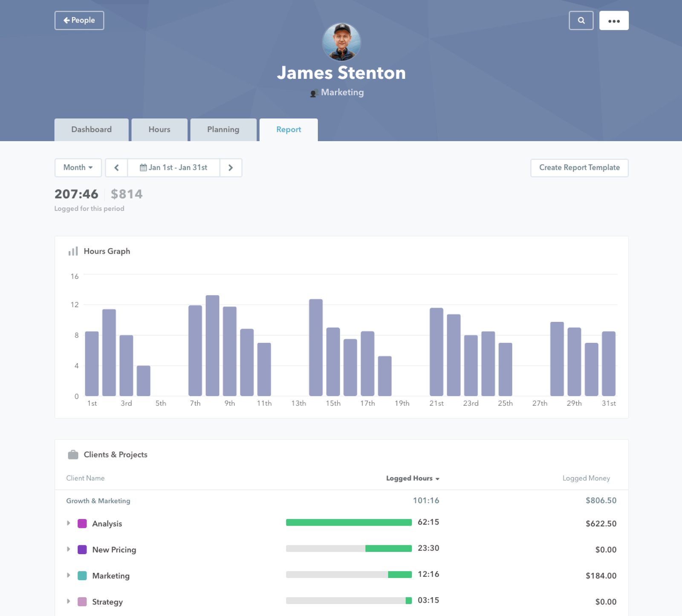The image size is (682, 616).
Task: Open the three-dot more options menu
Action: point(614,20)
